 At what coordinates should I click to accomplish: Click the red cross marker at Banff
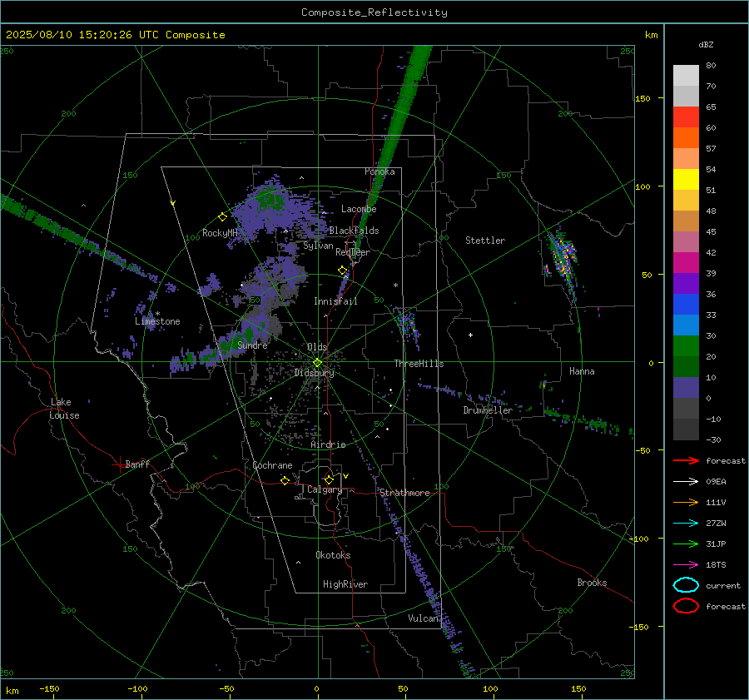pyautogui.click(x=119, y=464)
